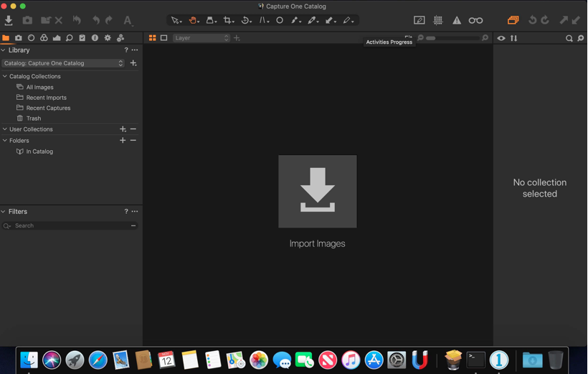The image size is (588, 374).
Task: Toggle the exposure warning triangle
Action: (456, 21)
